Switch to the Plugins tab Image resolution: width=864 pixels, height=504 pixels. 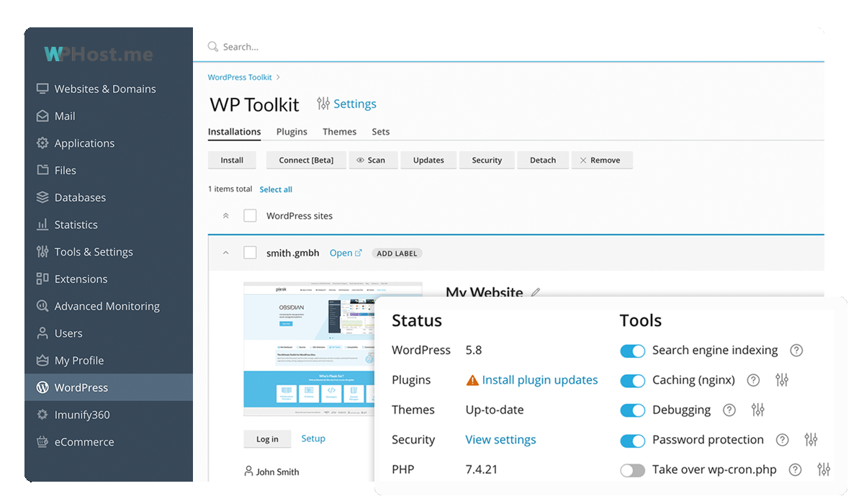pyautogui.click(x=292, y=132)
